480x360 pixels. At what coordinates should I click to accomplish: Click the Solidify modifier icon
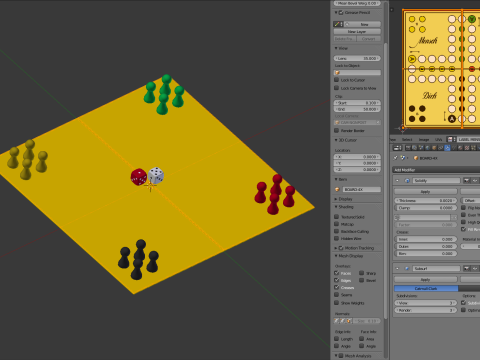[x=407, y=181]
